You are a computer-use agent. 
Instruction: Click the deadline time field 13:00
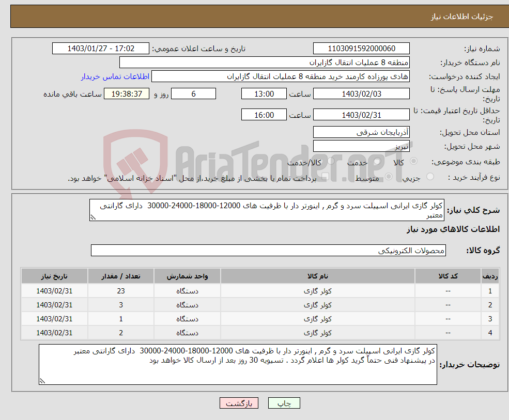coord(264,94)
